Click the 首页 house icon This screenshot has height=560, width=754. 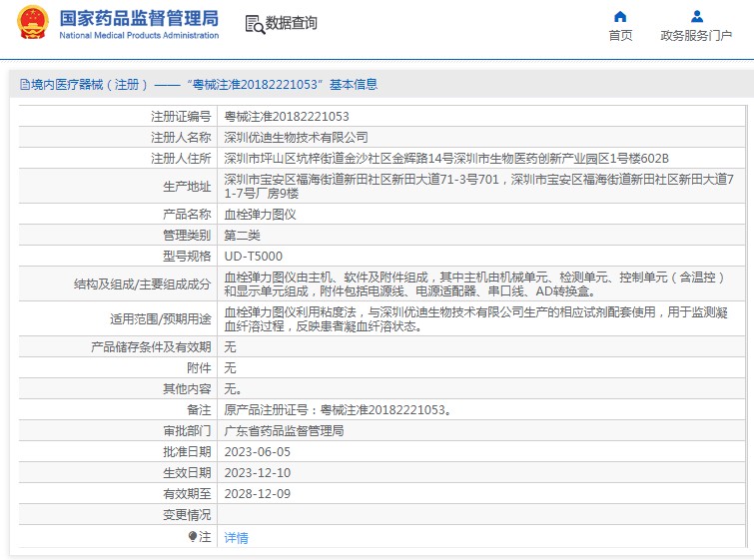point(620,16)
